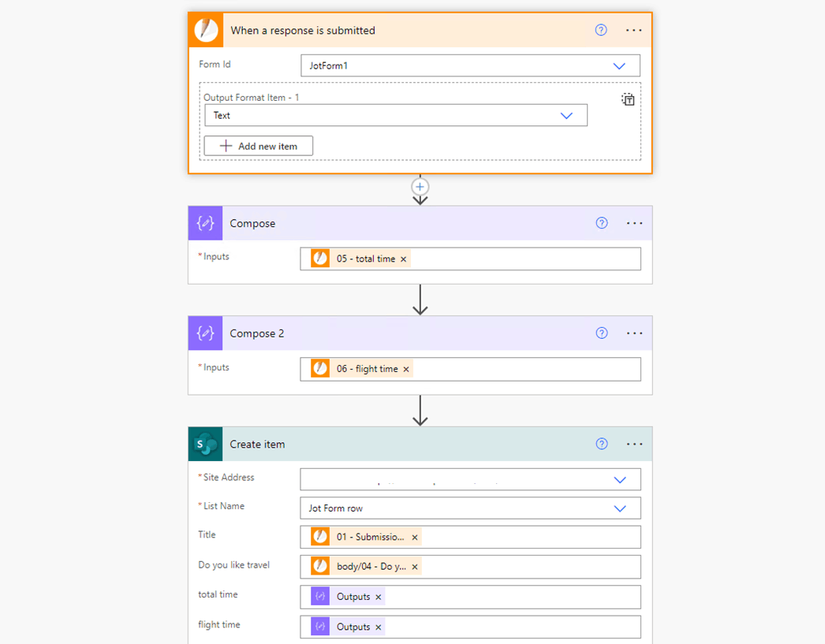
Task: Click the Title input field
Action: [470, 537]
